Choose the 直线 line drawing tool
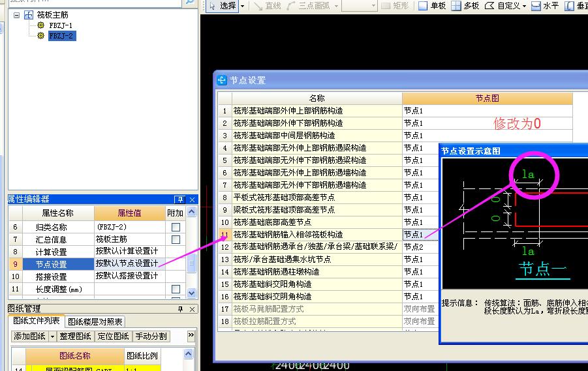This screenshot has height=371, width=588. [x=268, y=6]
